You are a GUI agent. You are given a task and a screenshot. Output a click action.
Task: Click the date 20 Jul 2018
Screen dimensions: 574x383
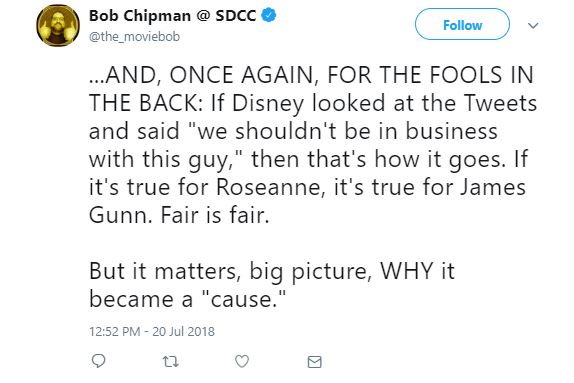point(183,331)
